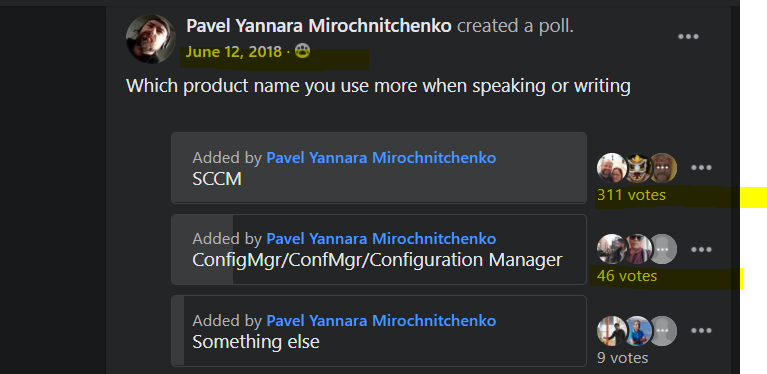Vote for the Something else option
767x374 pixels.
pos(379,331)
